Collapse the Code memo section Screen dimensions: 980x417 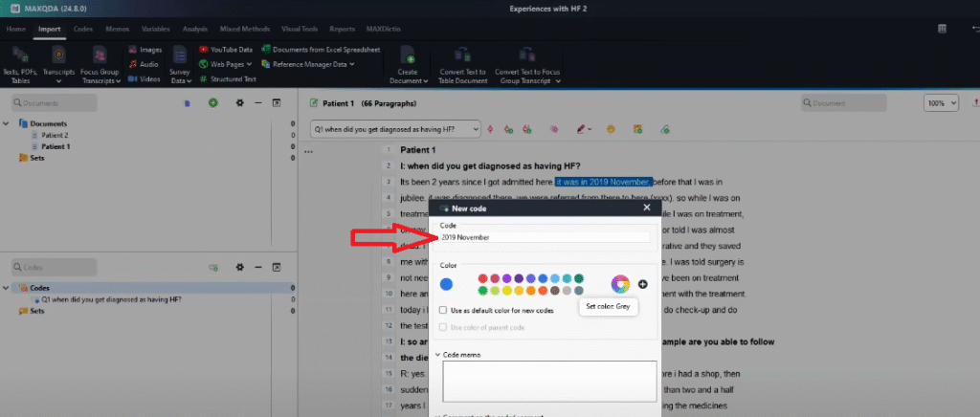pyautogui.click(x=437, y=355)
